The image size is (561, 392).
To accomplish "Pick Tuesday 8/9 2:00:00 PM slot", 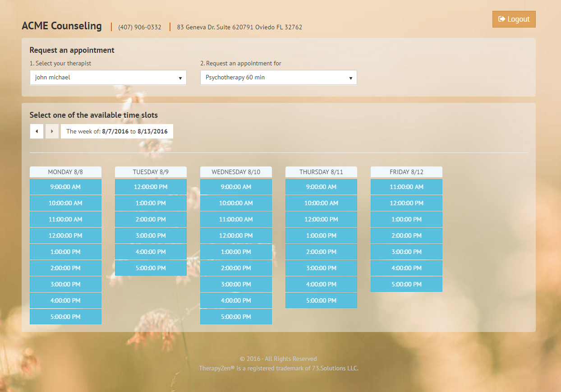I will pyautogui.click(x=151, y=219).
